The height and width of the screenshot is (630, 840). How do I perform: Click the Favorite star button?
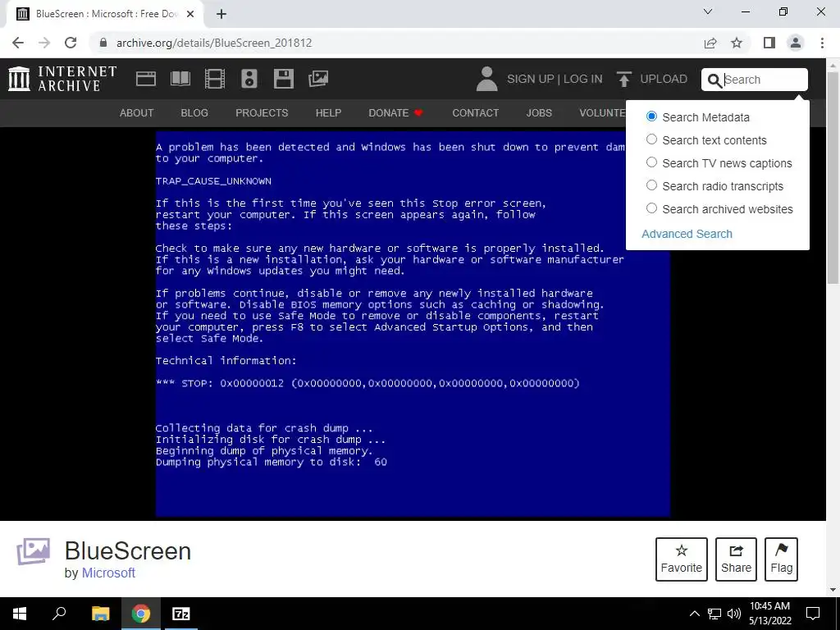point(682,559)
